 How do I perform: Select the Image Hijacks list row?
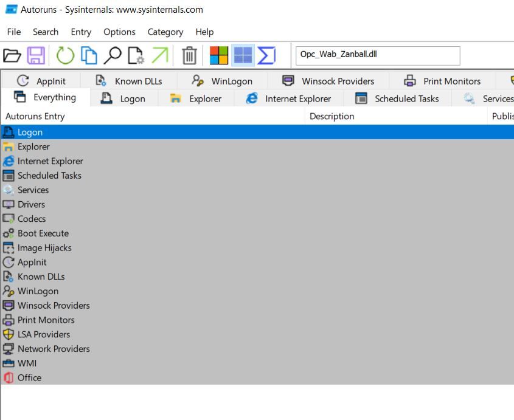click(x=257, y=247)
